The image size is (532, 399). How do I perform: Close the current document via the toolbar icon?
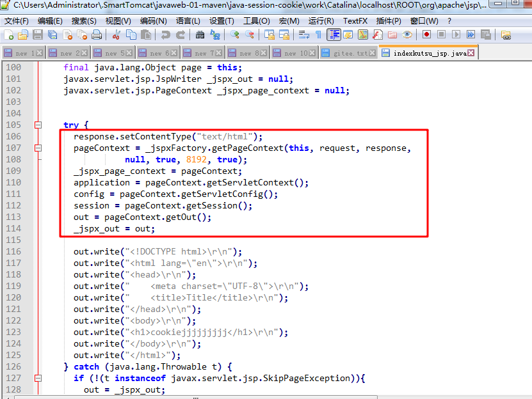coord(67,35)
